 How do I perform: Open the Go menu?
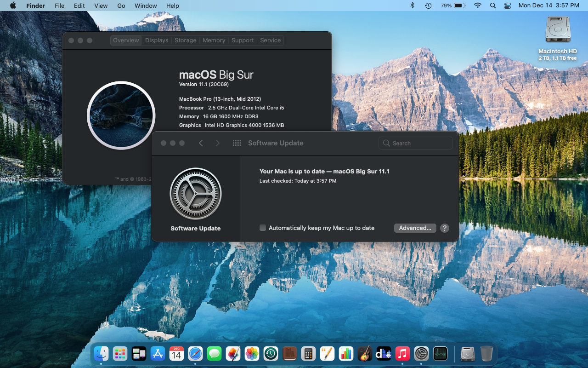click(121, 6)
